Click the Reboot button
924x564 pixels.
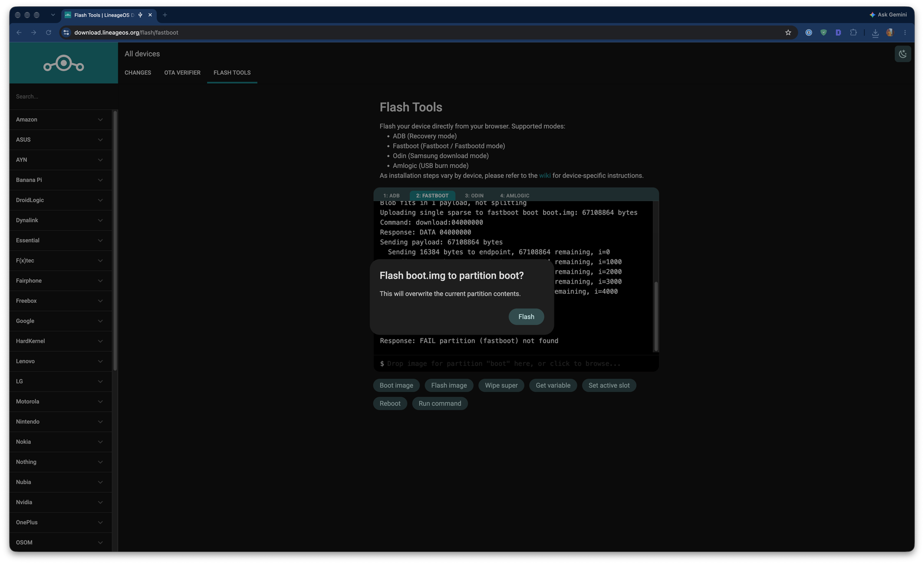click(x=390, y=403)
